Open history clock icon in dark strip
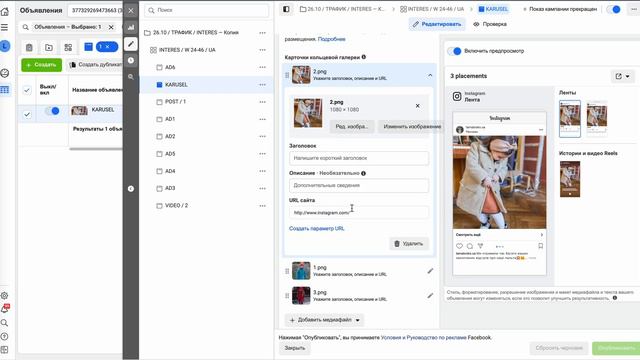 point(131,60)
